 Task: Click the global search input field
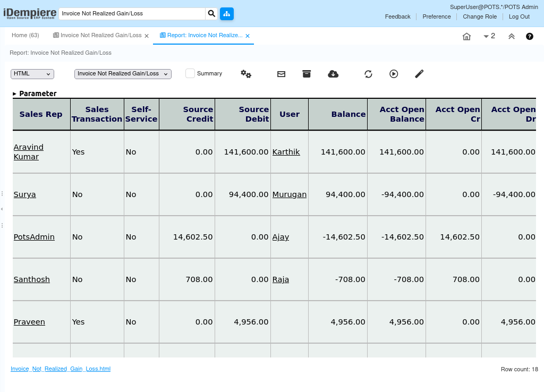point(132,13)
